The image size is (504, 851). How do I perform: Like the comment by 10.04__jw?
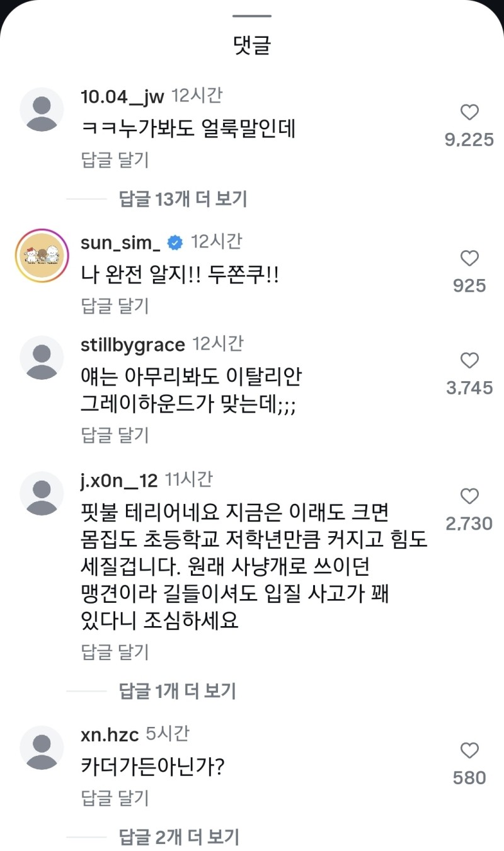click(x=469, y=113)
